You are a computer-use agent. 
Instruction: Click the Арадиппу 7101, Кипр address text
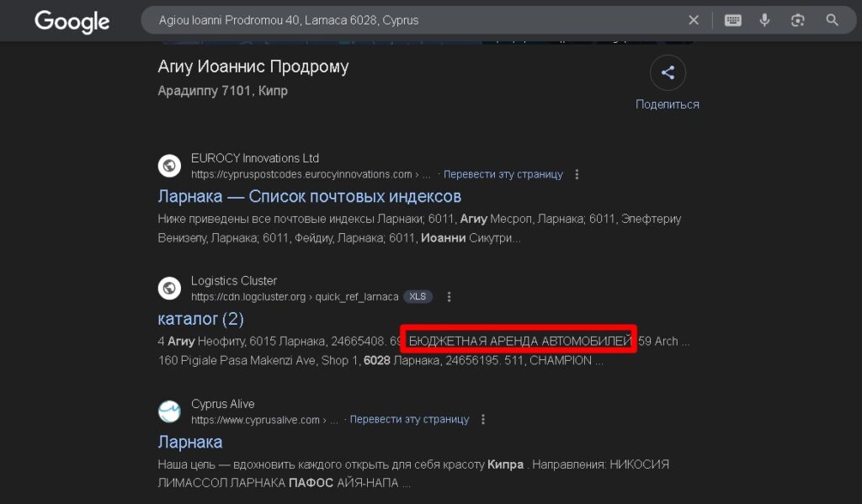pos(222,91)
